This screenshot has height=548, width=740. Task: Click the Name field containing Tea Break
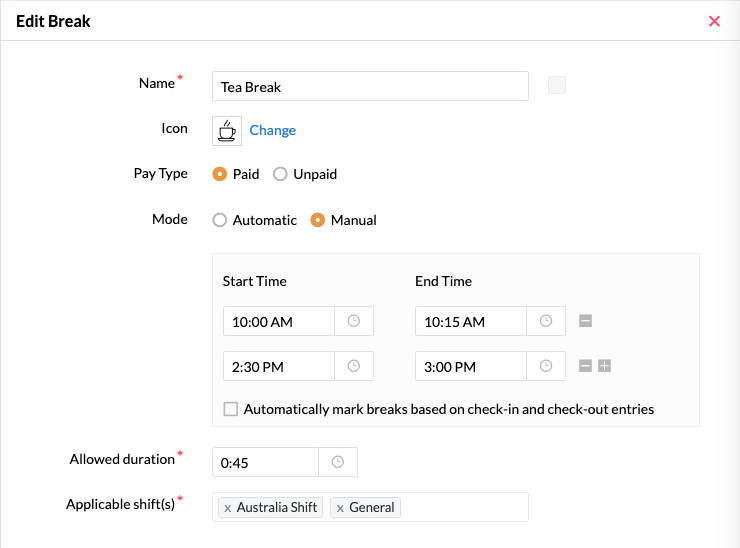coord(370,86)
